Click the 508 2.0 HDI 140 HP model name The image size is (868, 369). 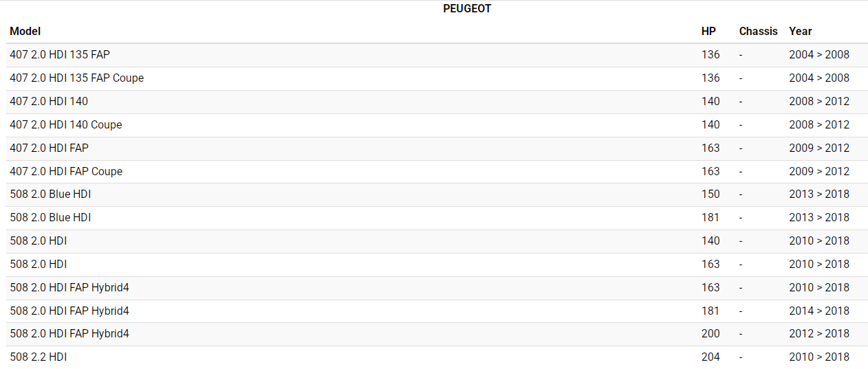(x=39, y=241)
